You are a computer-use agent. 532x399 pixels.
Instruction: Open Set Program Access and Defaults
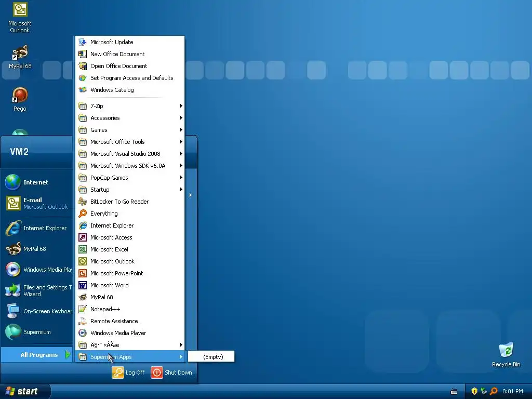pos(129,78)
